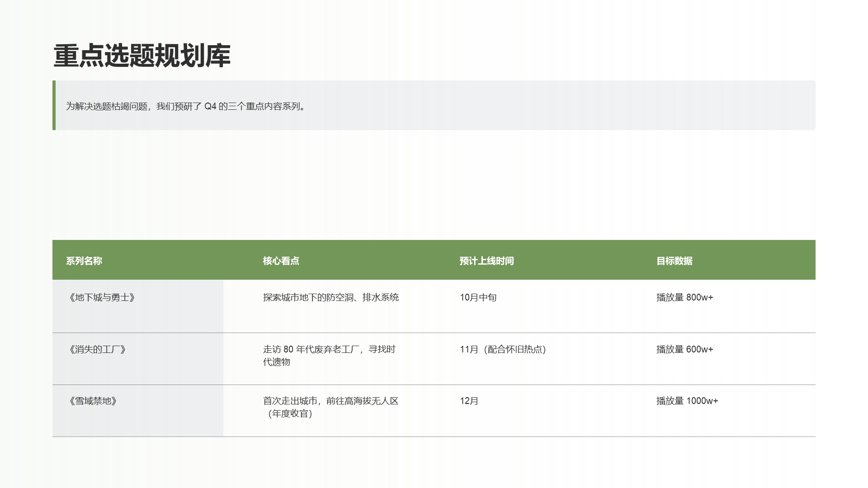Click the 首次走出城市 description text

331,401
